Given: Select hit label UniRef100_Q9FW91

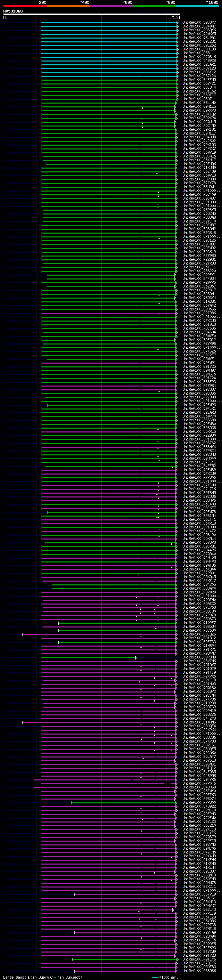Looking at the screenshot, I should click(199, 363).
